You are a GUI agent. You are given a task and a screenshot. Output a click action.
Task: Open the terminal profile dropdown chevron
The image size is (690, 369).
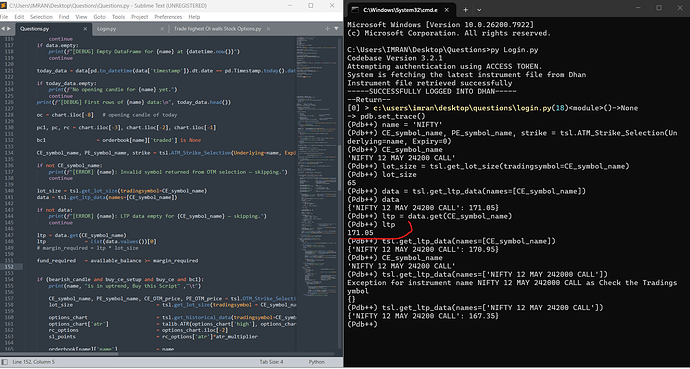click(x=479, y=9)
